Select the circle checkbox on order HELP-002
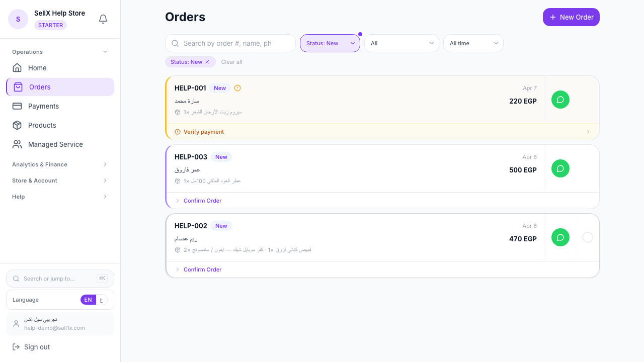The width and height of the screenshot is (644, 362). coord(588,237)
